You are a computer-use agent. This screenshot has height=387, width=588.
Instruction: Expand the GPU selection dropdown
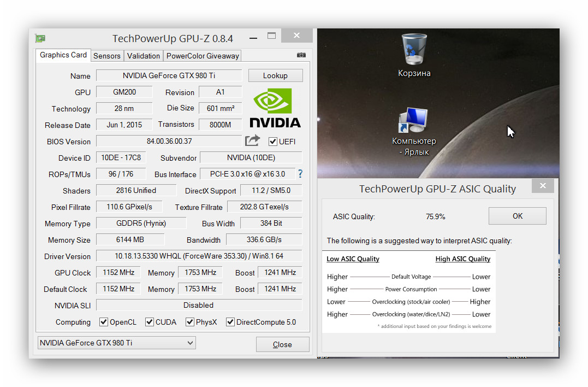(116, 343)
